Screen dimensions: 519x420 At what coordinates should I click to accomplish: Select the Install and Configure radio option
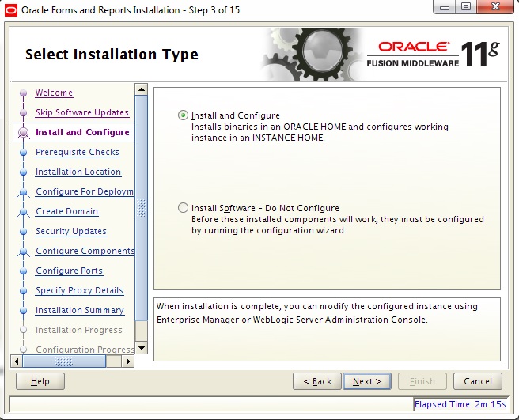184,115
